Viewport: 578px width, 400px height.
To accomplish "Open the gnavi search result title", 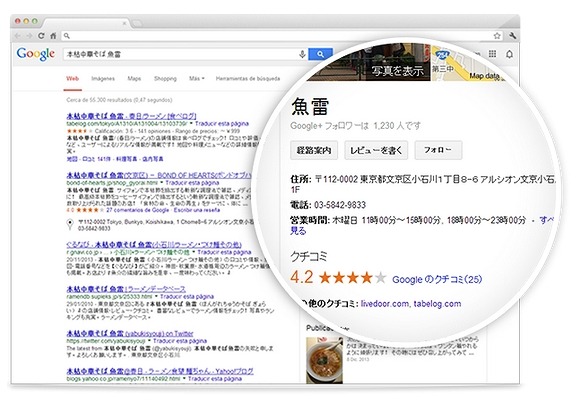I will tap(154, 244).
